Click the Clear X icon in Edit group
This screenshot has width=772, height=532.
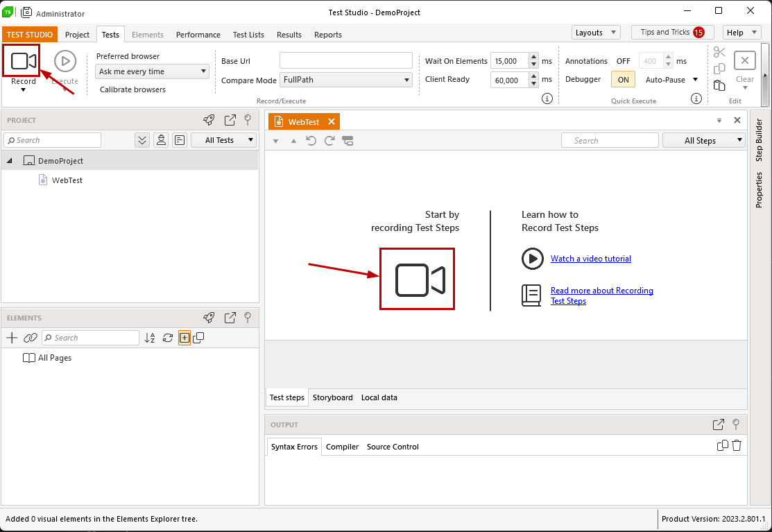(744, 60)
